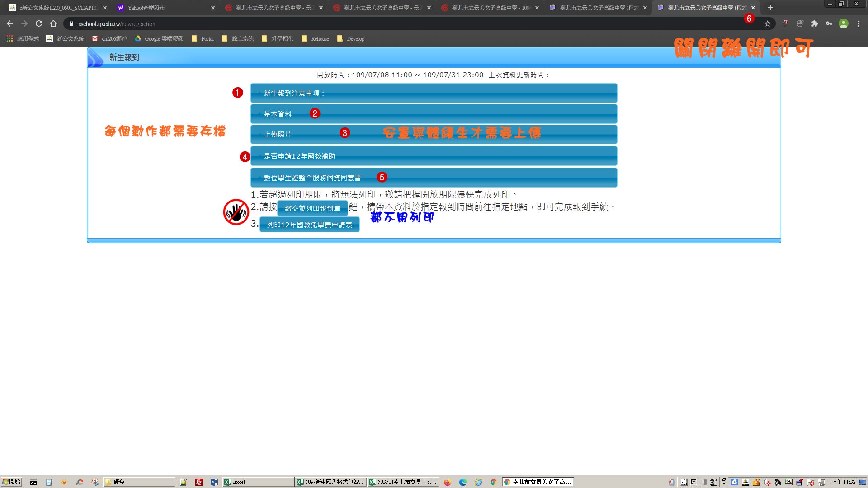
Task: Open the Chrome three-dot menu
Action: (x=858, y=24)
